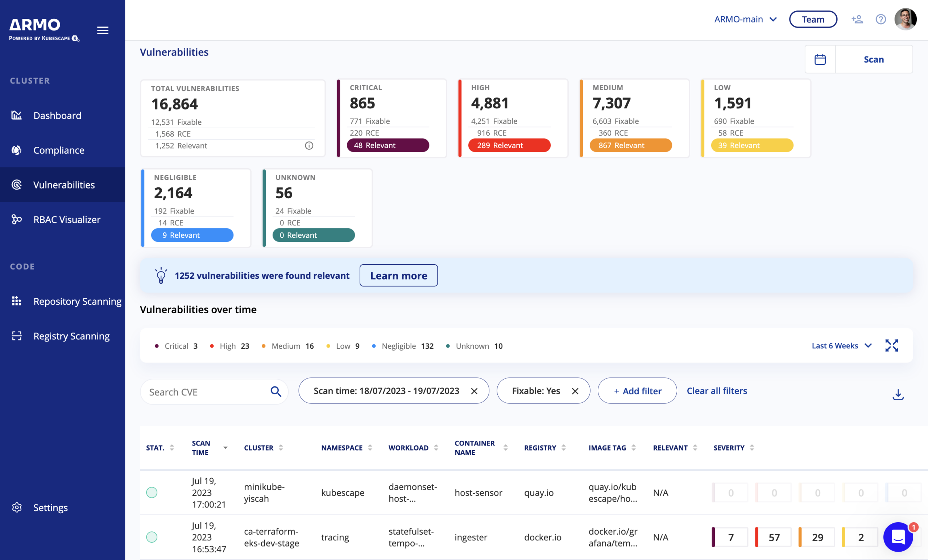Select the 0 Relevant unknown pill
This screenshot has height=560, width=928.
313,235
